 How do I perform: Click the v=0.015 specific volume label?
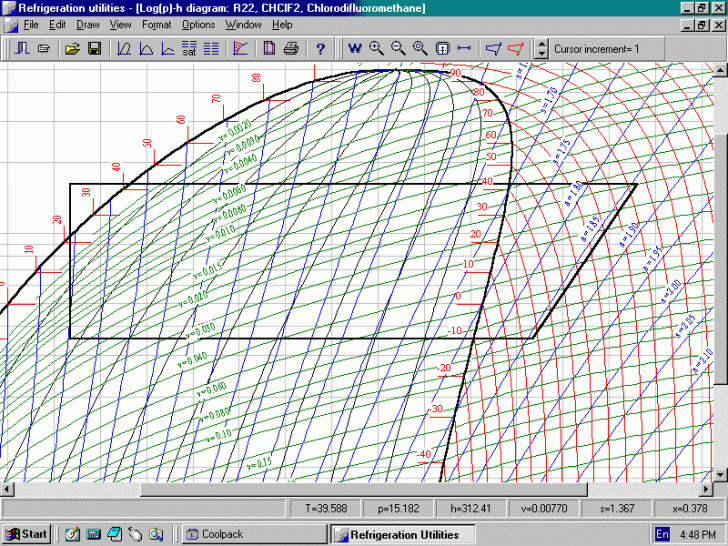pos(208,270)
